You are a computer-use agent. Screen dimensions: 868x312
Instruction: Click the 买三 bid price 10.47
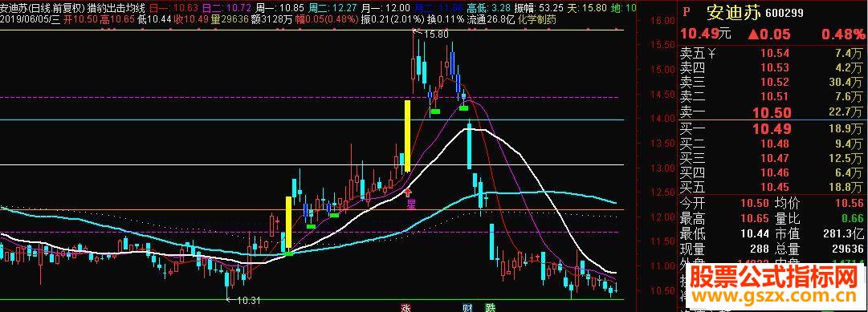pos(773,159)
